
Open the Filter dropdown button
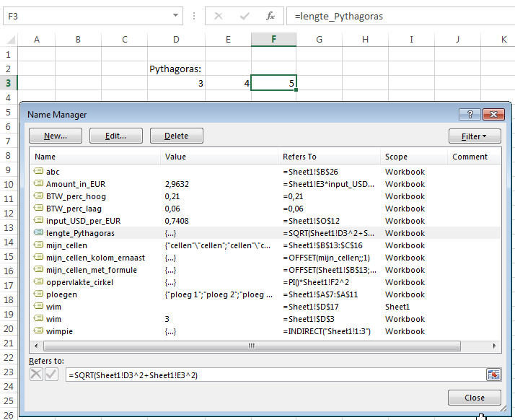(x=475, y=136)
